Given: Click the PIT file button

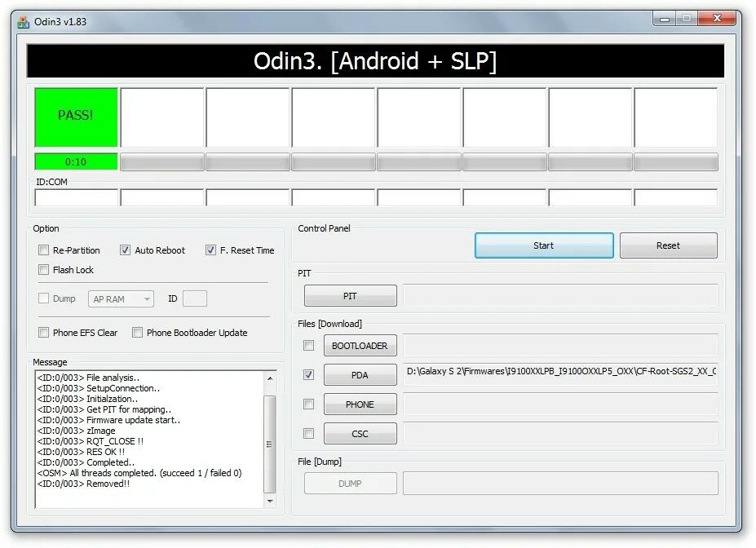Looking at the screenshot, I should (x=350, y=295).
